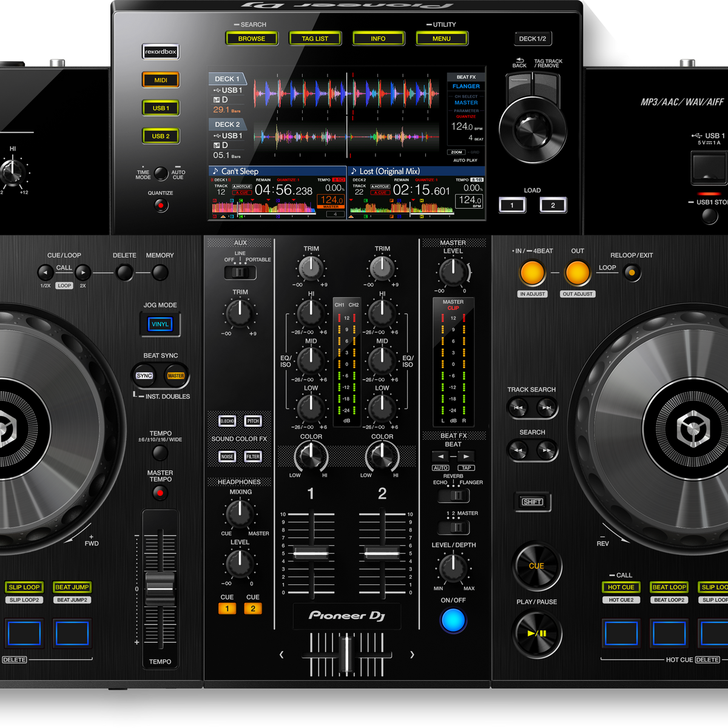Trigger right deck pad below BEAT LOOP2

click(x=669, y=633)
